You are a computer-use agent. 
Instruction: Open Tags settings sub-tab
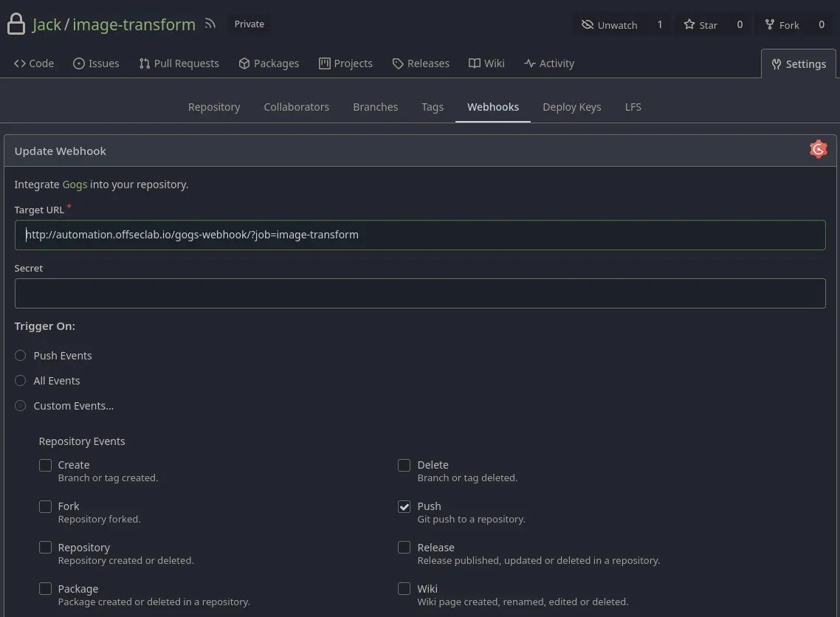(433, 107)
